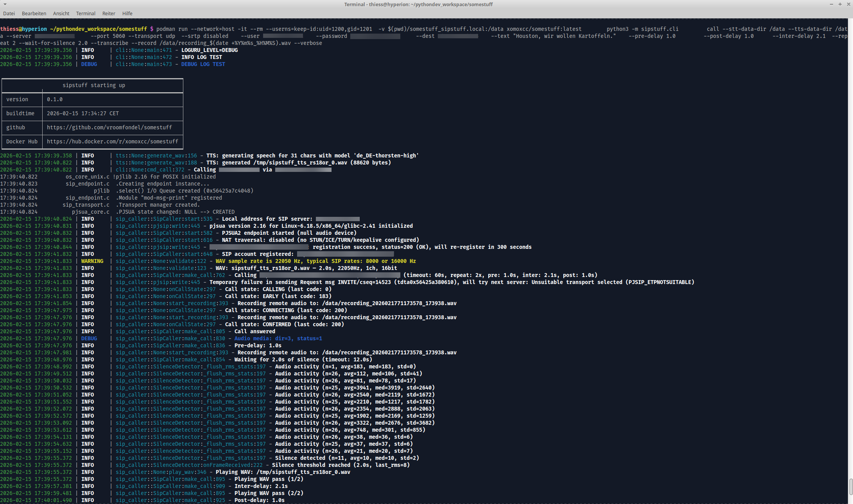Open the Reiter menu
This screenshot has height=504, width=853.
click(109, 13)
